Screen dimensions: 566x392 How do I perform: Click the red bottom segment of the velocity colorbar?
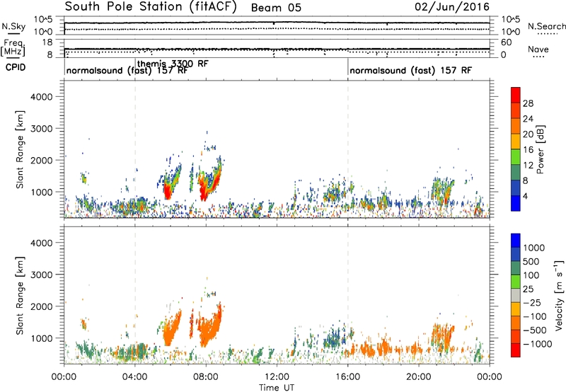pyautogui.click(x=516, y=350)
